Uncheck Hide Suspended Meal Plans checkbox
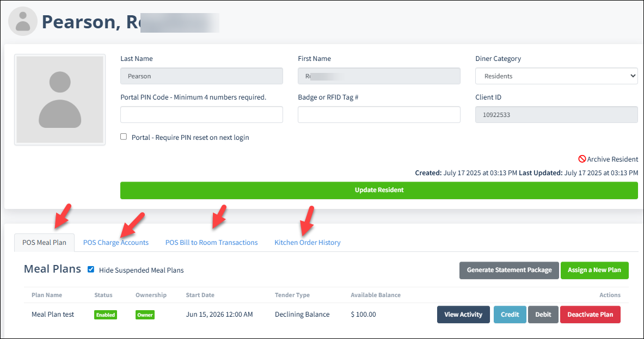The image size is (644, 339). point(91,269)
